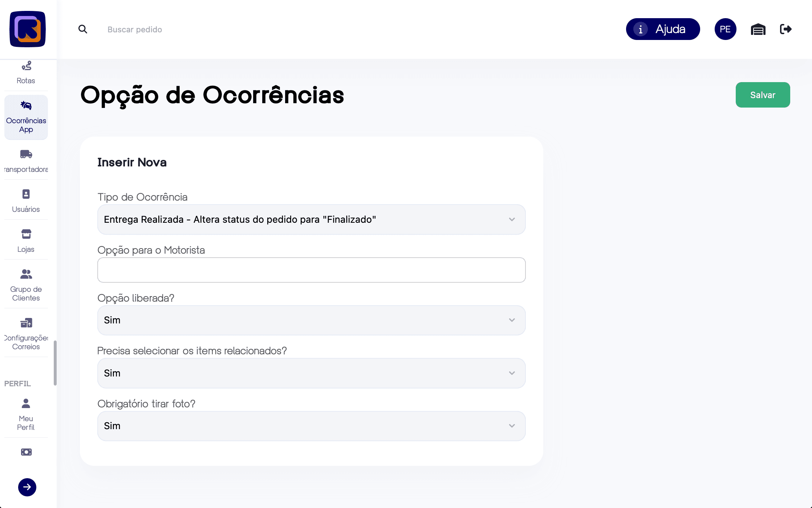Open Precisa selecionar os items dropdown
Image resolution: width=812 pixels, height=508 pixels.
point(311,373)
